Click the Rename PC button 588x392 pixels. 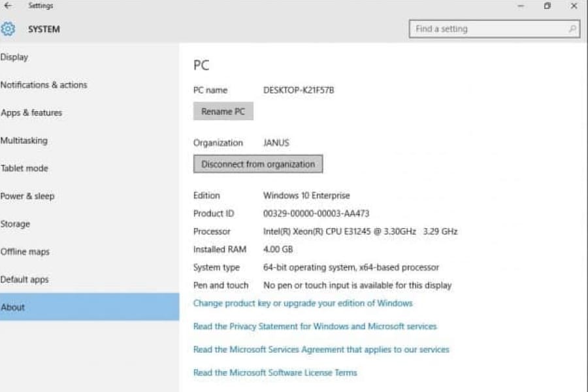point(223,112)
